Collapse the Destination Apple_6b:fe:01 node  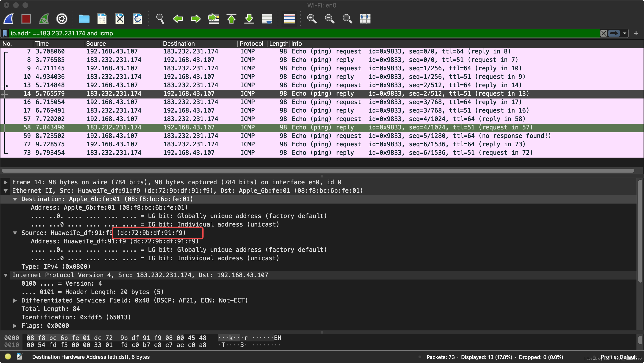(x=15, y=199)
